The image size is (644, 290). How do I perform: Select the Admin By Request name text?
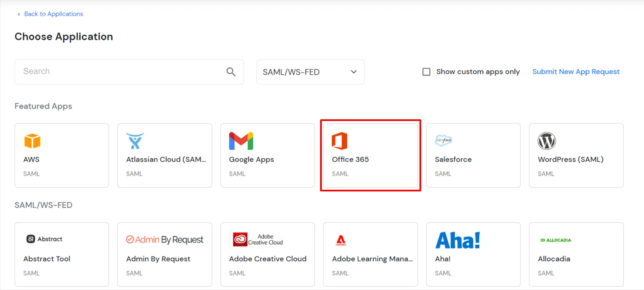pyautogui.click(x=158, y=259)
